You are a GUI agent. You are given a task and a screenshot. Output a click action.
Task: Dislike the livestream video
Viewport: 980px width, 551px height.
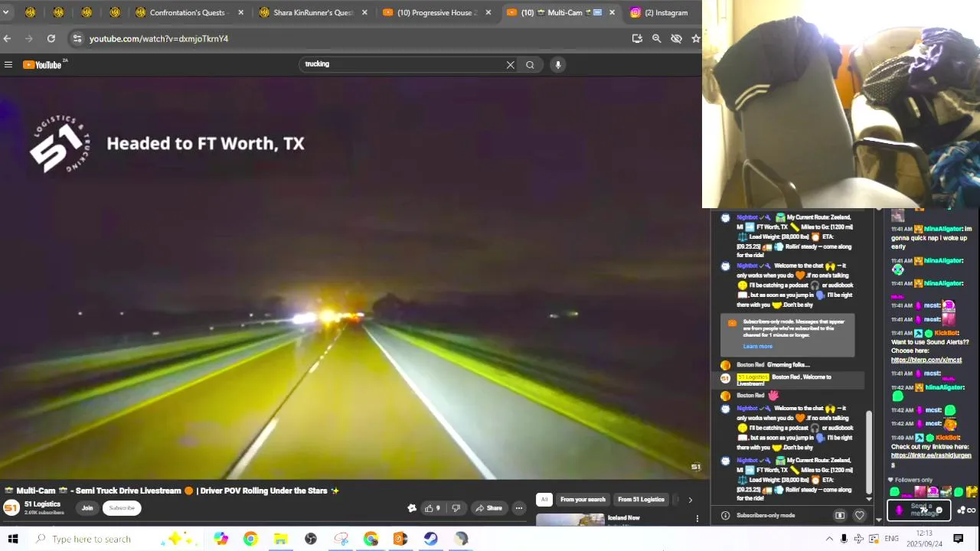pos(456,508)
